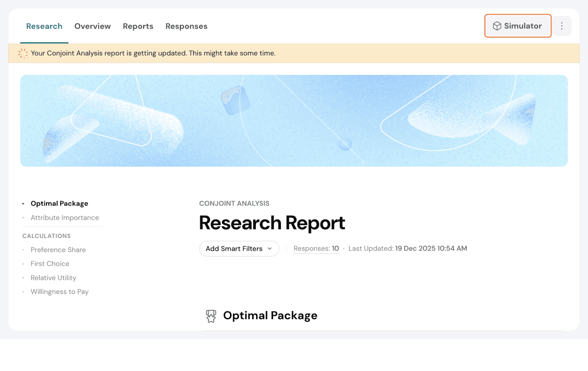Navigate to Attribute Importance section
Screen dimensions: 588x371
65,218
